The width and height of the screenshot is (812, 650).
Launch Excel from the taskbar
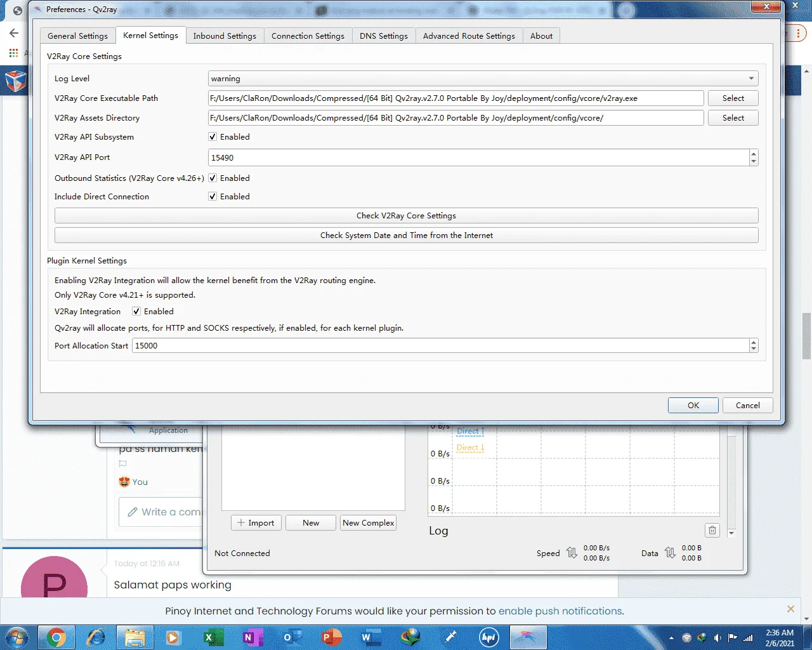[x=213, y=637]
